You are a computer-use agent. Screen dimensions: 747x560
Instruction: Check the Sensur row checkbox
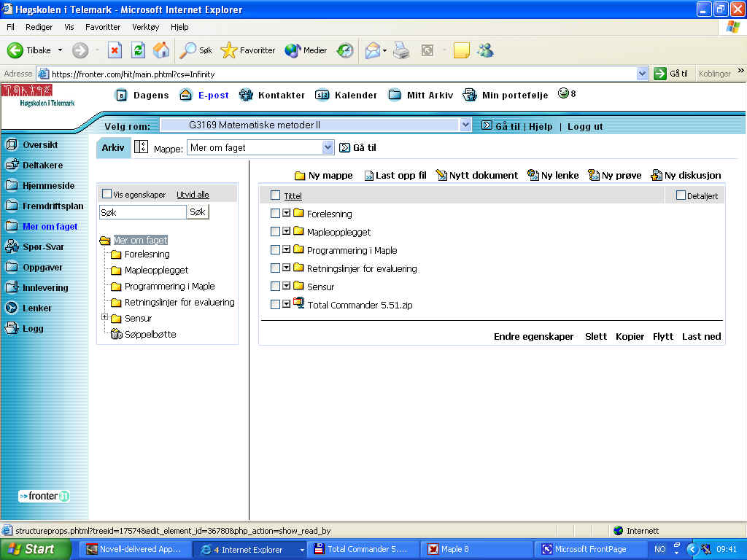(275, 286)
